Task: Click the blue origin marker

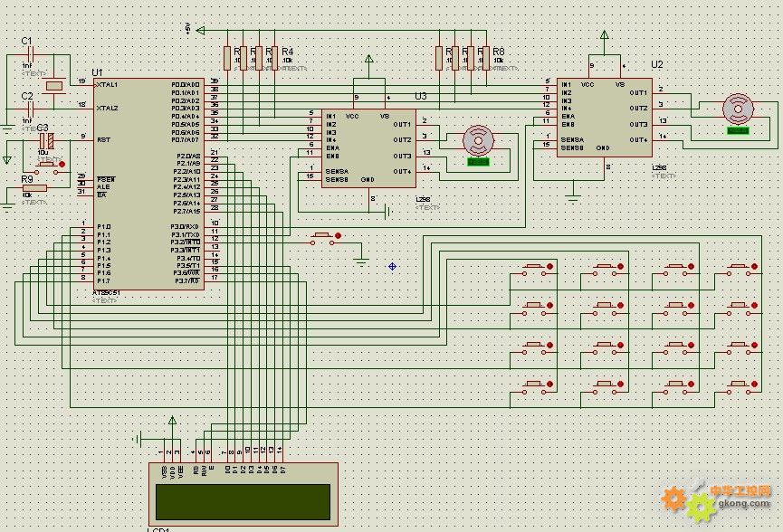Action: click(393, 267)
